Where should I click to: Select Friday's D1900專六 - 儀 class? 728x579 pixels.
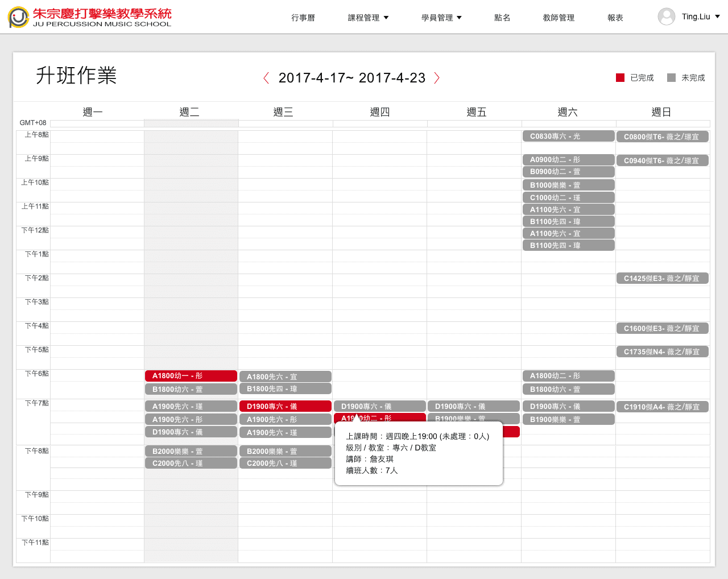point(474,407)
